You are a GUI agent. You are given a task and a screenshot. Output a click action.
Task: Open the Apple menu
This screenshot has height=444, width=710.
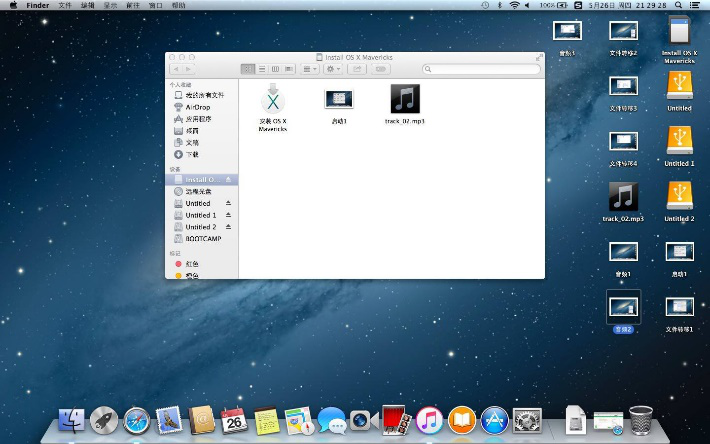point(12,5)
